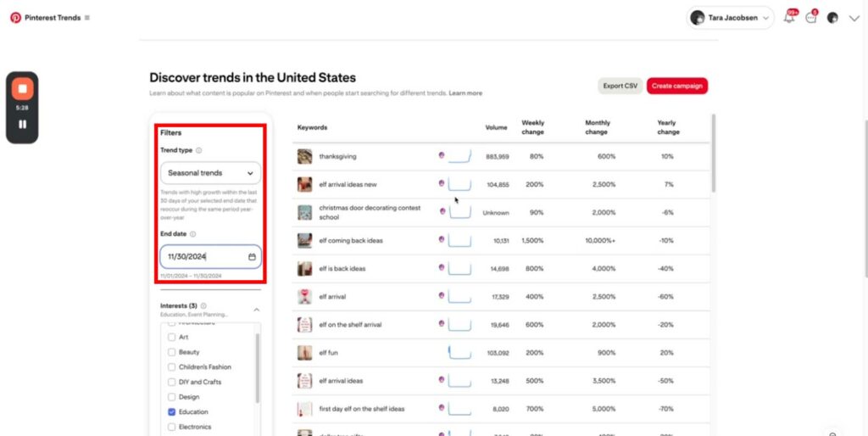
Task: Collapse the Interests section chevron
Action: [x=256, y=310]
